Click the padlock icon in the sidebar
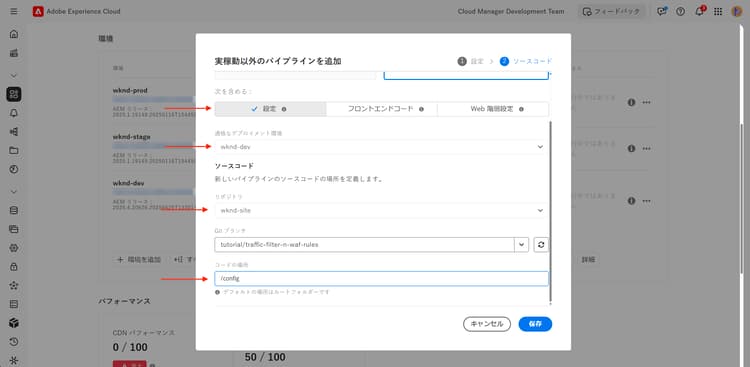The width and height of the screenshot is (750, 367). pos(14,267)
